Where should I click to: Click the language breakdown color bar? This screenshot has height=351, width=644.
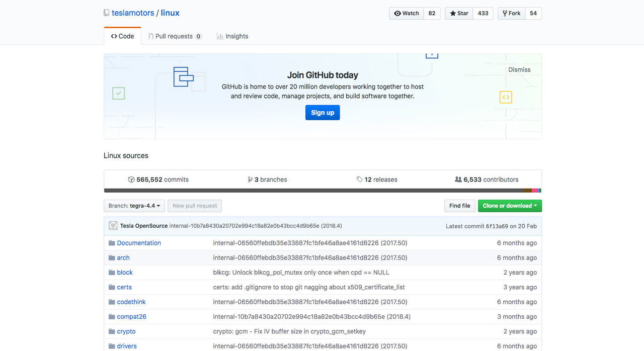pyautogui.click(x=323, y=191)
